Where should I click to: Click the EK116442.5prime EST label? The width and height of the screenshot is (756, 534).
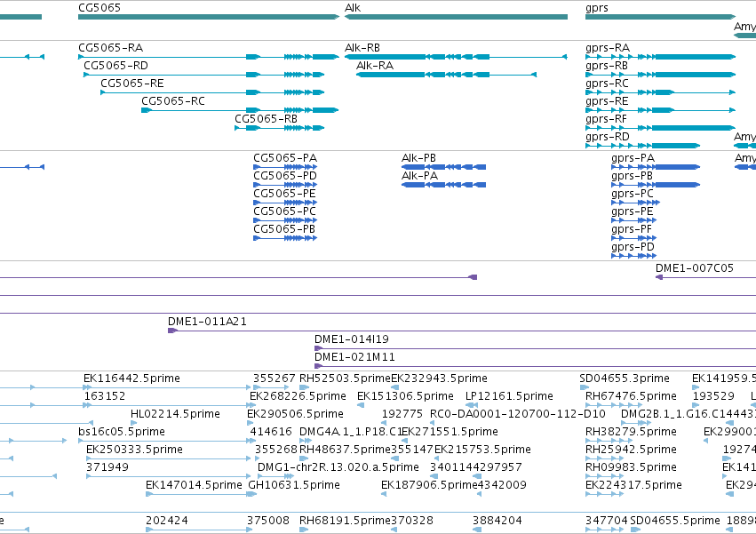pos(131,379)
